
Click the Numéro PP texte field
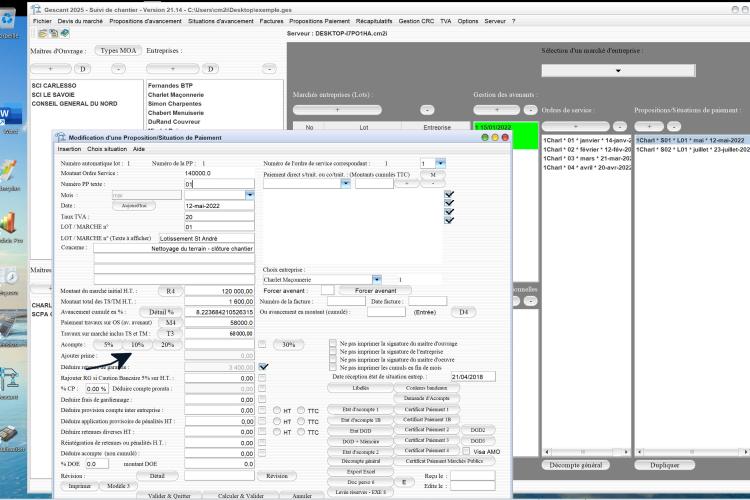pyautogui.click(x=220, y=184)
